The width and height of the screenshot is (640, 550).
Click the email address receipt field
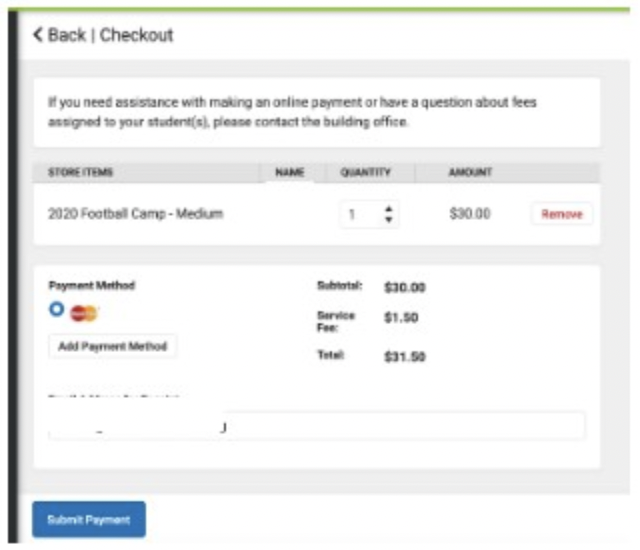point(317,426)
